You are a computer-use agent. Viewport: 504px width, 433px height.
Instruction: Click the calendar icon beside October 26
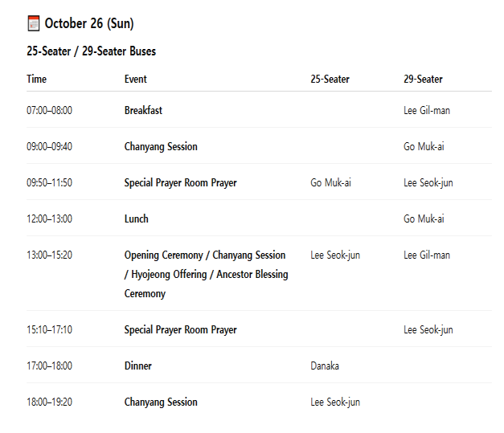pyautogui.click(x=33, y=23)
